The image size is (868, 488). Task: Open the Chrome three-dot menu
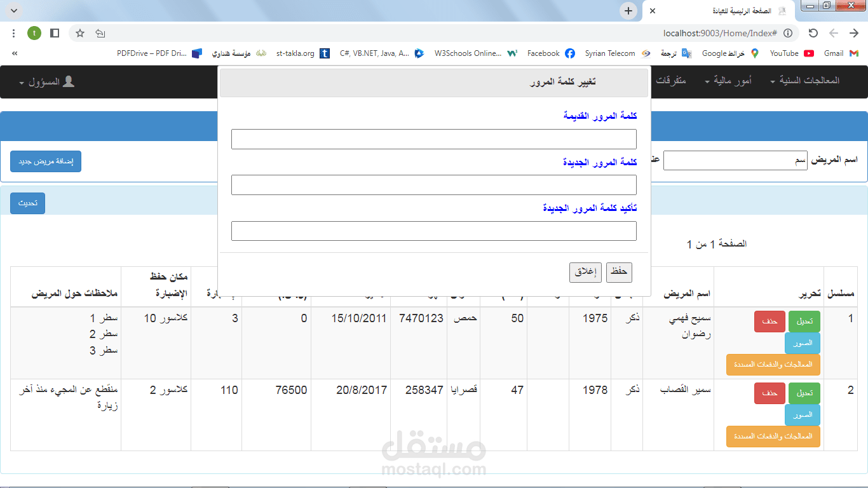pos(14,33)
